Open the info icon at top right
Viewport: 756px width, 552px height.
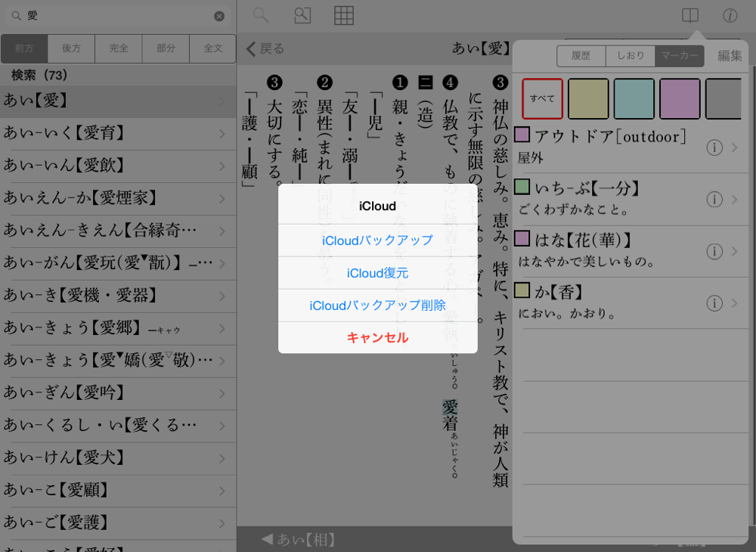click(x=730, y=15)
